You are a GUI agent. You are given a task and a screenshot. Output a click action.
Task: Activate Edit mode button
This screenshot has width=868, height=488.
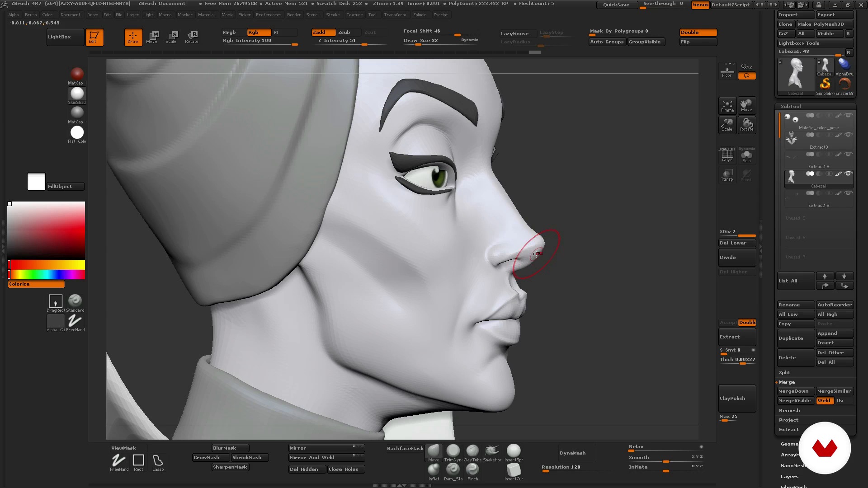point(94,37)
